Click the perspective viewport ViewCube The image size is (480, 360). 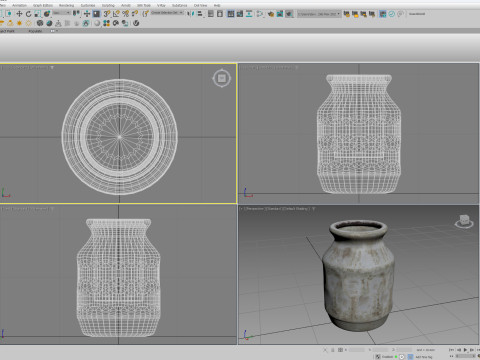click(x=464, y=221)
